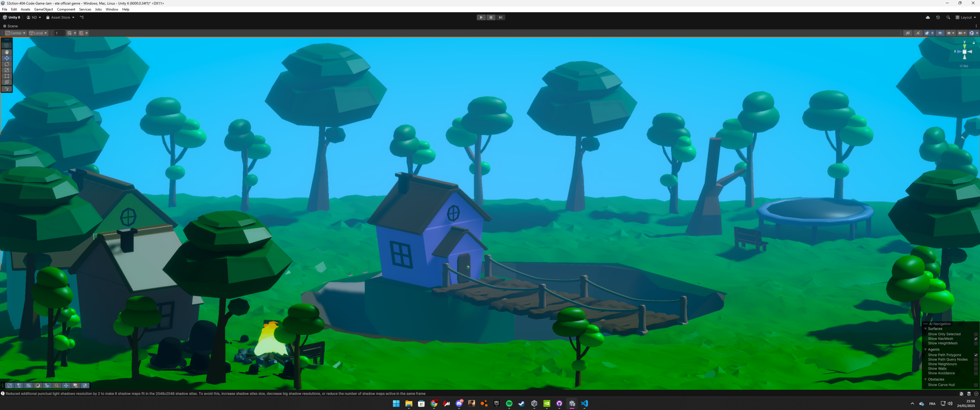The width and height of the screenshot is (980, 410).
Task: Open the Version Control branch icon
Action: click(x=82, y=17)
